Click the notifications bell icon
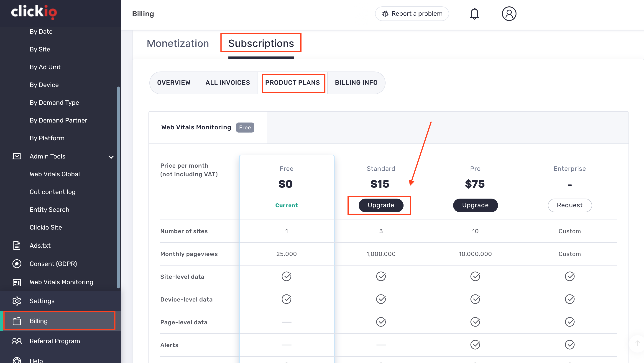The image size is (644, 363). click(474, 13)
